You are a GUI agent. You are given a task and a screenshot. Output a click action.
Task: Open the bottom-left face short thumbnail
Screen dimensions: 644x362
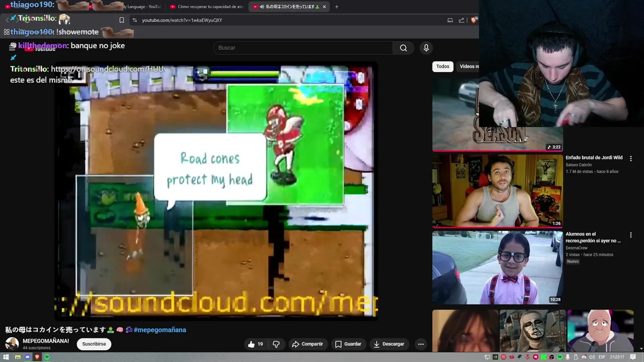465,331
